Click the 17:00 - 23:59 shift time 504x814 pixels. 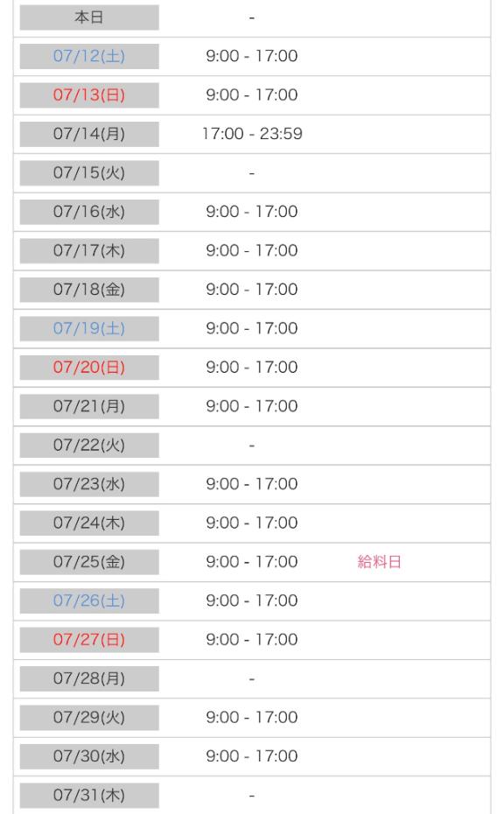pyautogui.click(x=252, y=134)
